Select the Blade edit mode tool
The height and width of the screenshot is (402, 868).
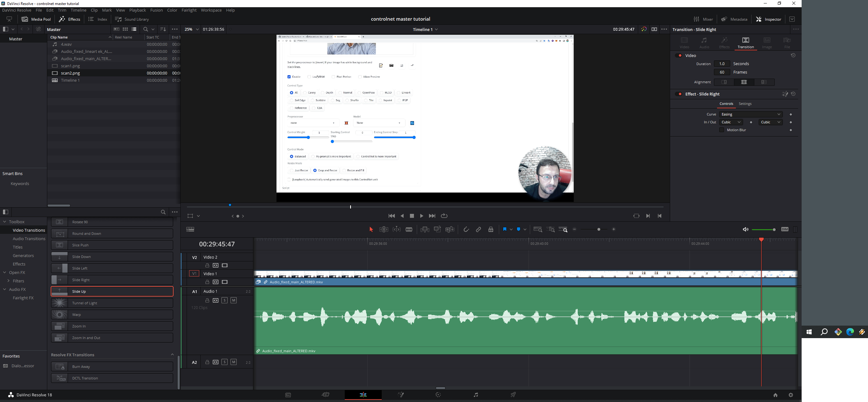pyautogui.click(x=409, y=229)
